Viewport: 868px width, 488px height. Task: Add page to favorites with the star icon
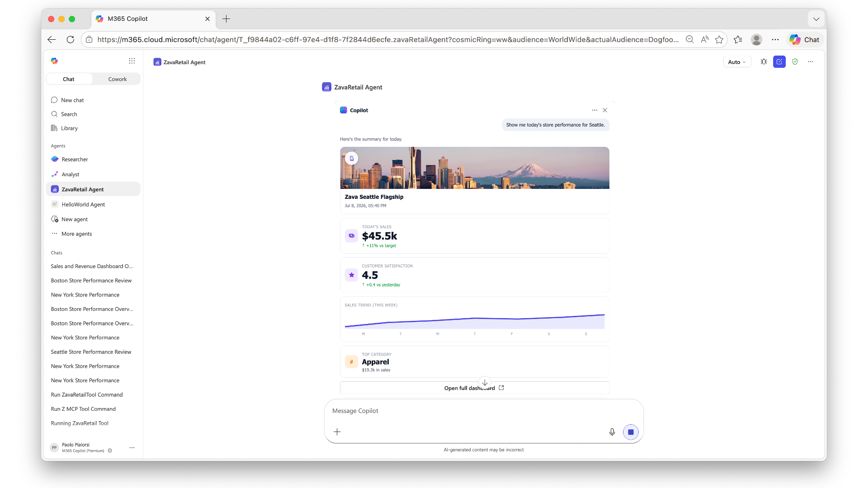(719, 40)
